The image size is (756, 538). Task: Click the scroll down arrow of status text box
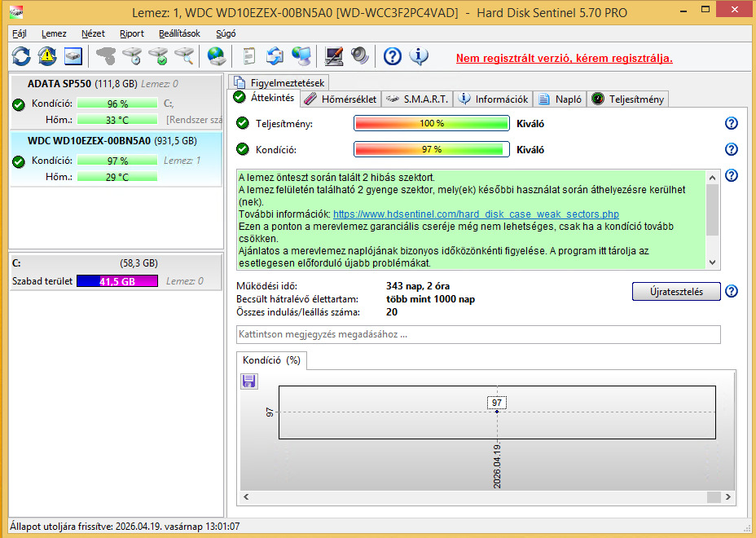click(712, 262)
